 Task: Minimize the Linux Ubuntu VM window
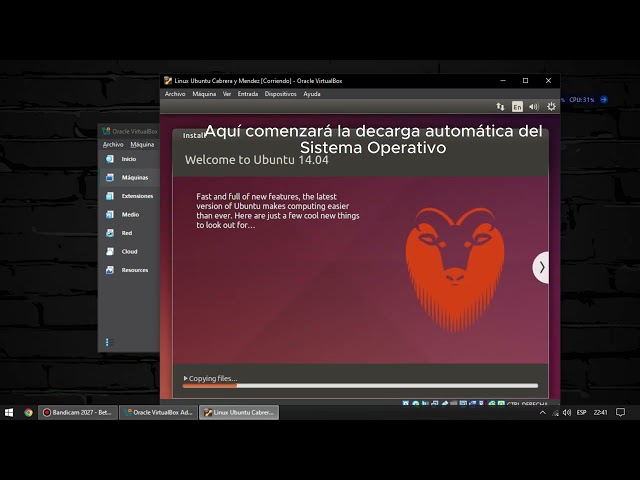(503, 80)
